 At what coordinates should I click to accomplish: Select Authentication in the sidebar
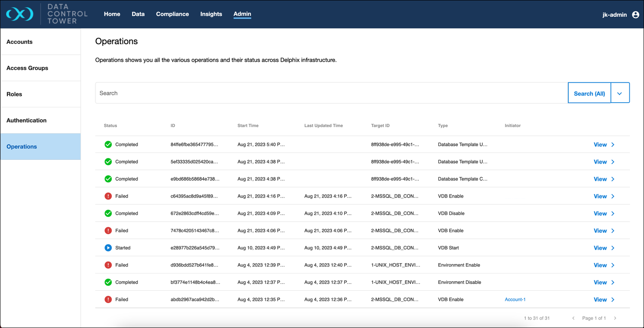tap(27, 120)
